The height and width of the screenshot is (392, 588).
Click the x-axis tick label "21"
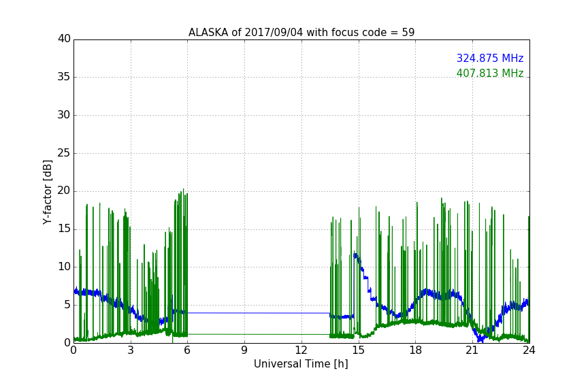[x=472, y=350]
